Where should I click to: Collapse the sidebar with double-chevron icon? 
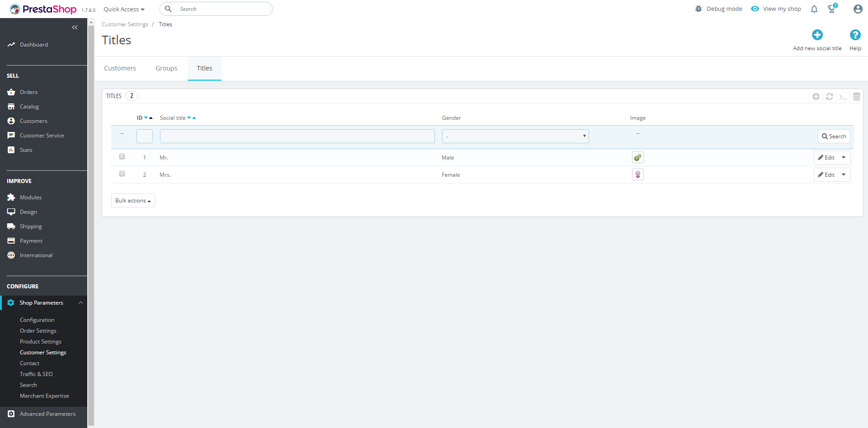[75, 28]
